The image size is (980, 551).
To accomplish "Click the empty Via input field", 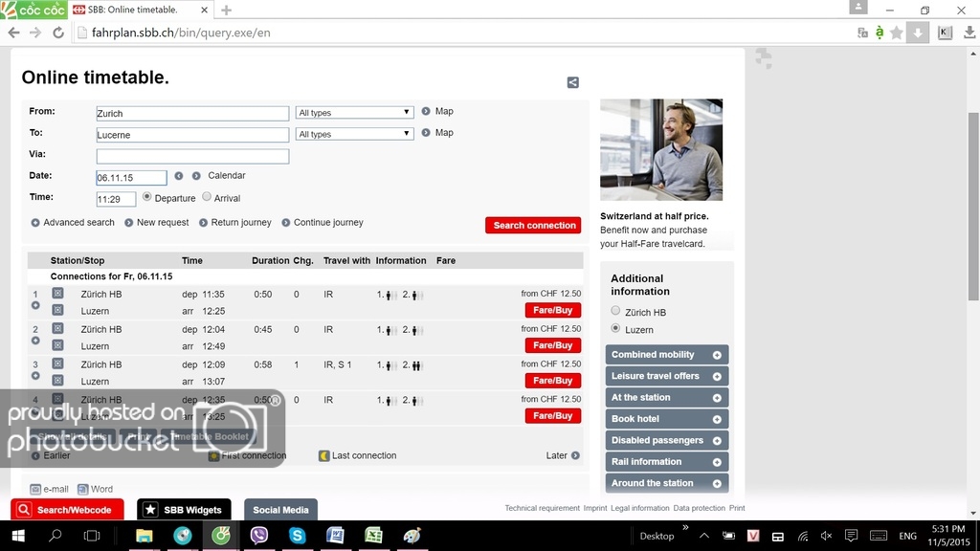I will click(192, 156).
